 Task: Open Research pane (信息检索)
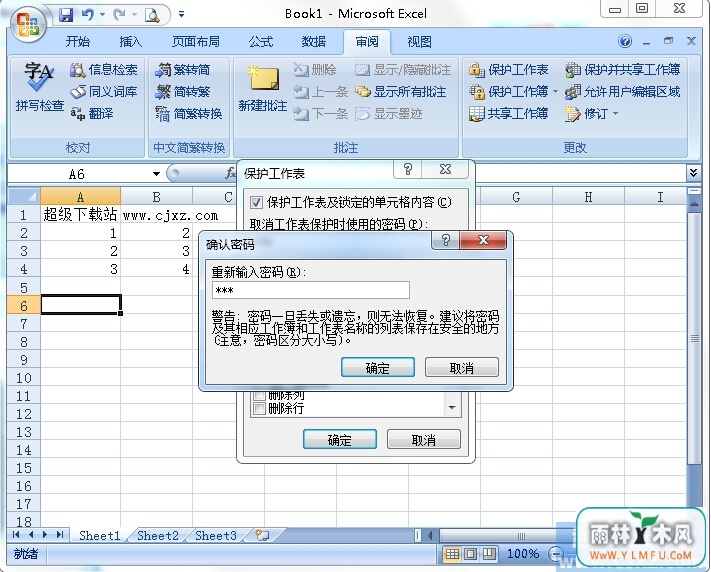point(103,69)
